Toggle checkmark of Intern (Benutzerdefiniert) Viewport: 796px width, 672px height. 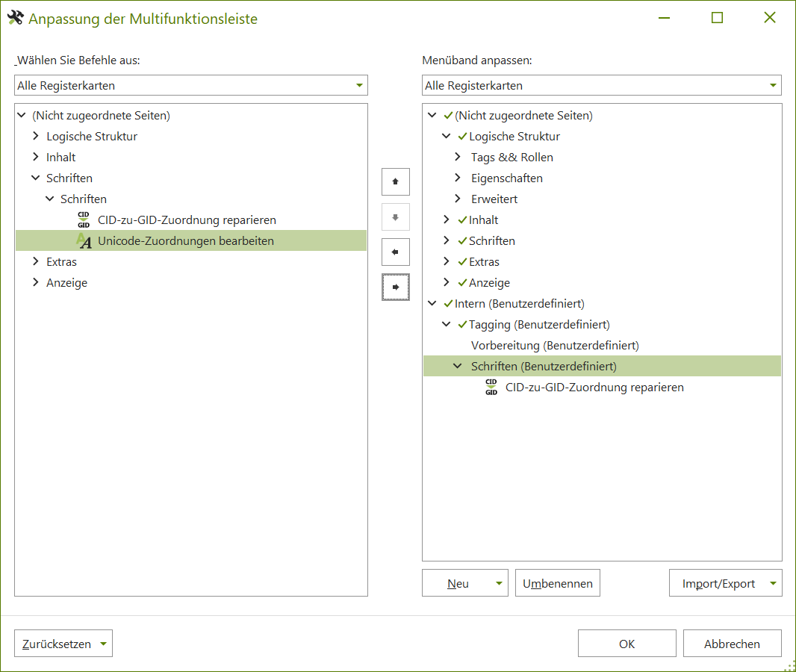coord(448,303)
